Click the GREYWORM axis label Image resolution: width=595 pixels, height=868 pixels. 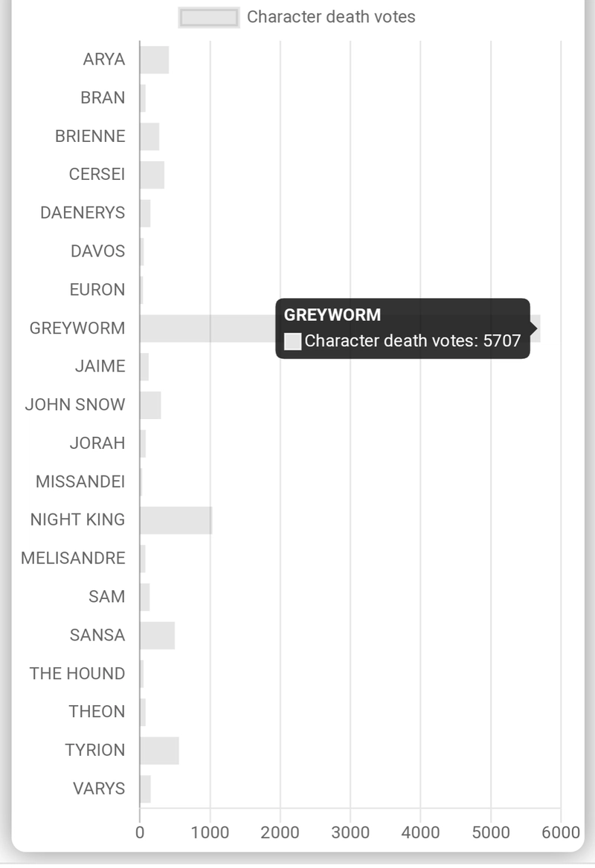(77, 328)
